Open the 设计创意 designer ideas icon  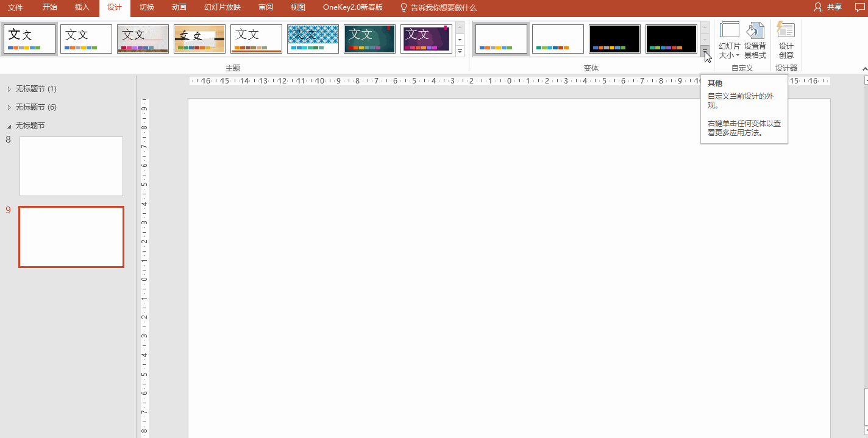[786, 40]
